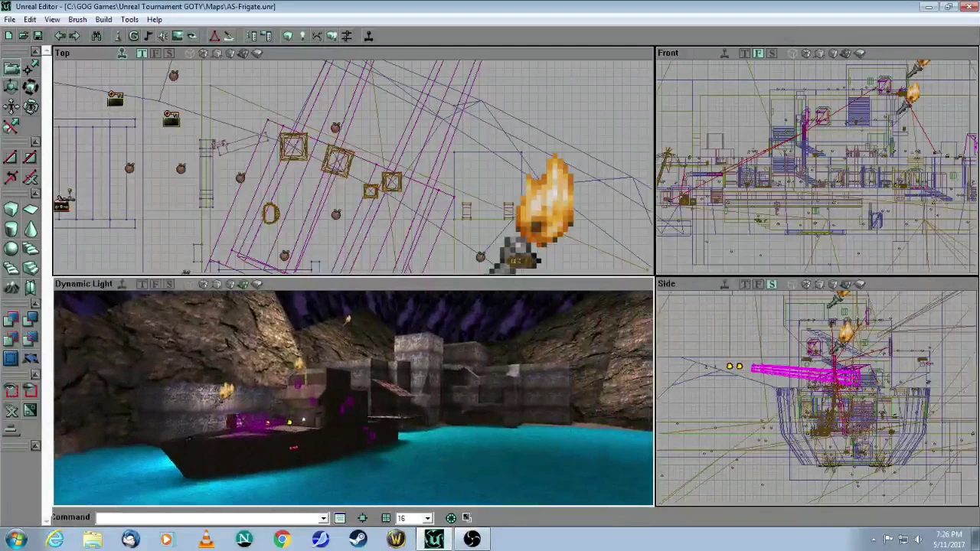Click the New map icon
This screenshot has height=551, width=980.
click(x=8, y=36)
